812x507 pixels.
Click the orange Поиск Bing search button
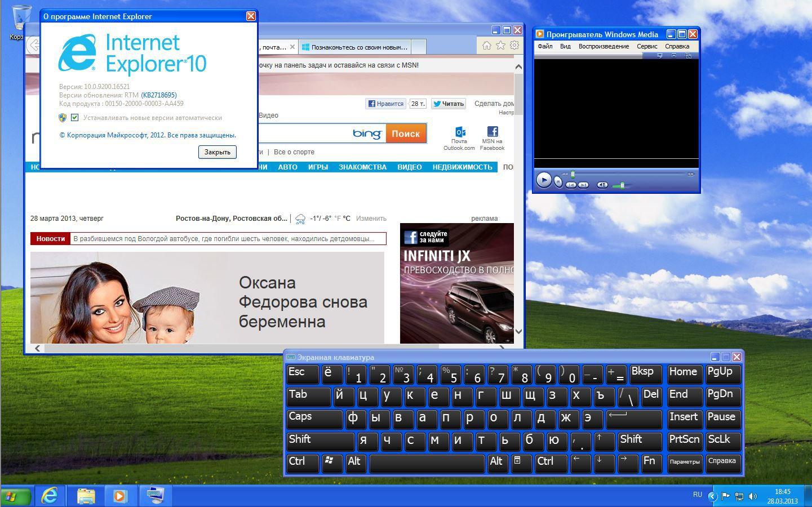click(x=406, y=134)
